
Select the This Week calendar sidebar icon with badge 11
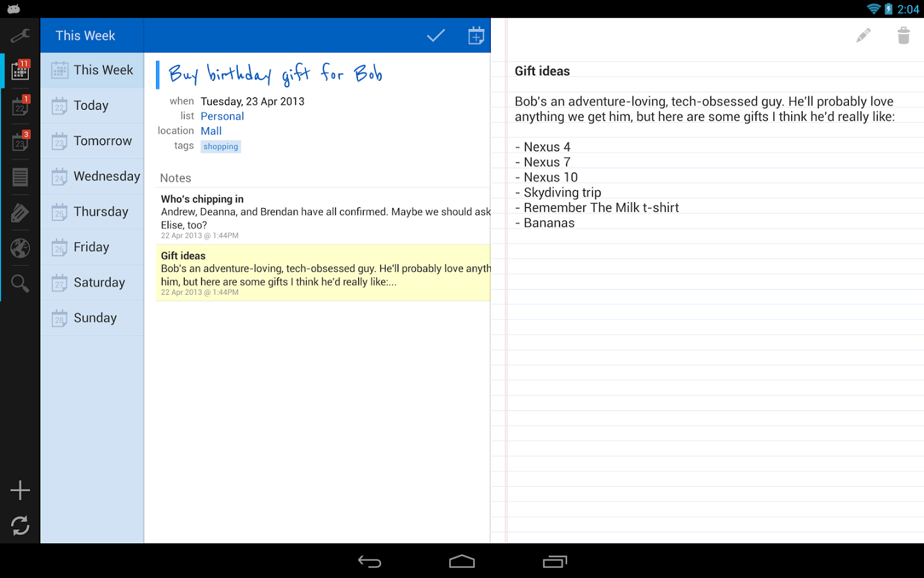click(x=20, y=70)
